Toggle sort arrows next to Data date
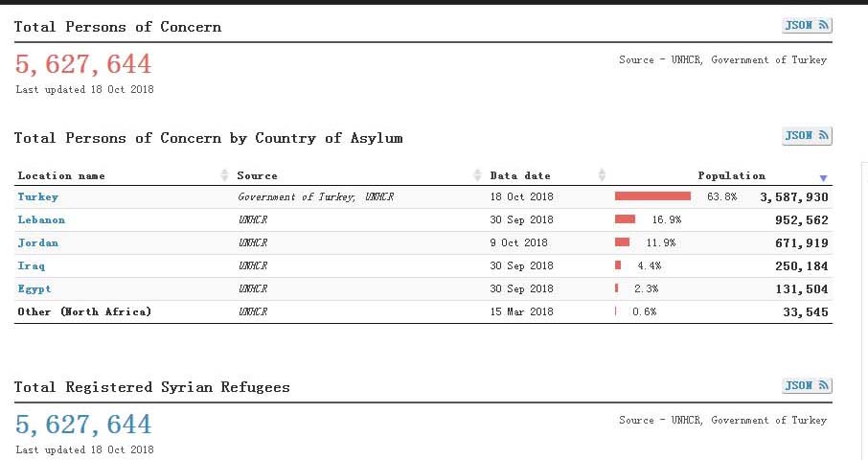868x460 pixels. click(x=602, y=175)
